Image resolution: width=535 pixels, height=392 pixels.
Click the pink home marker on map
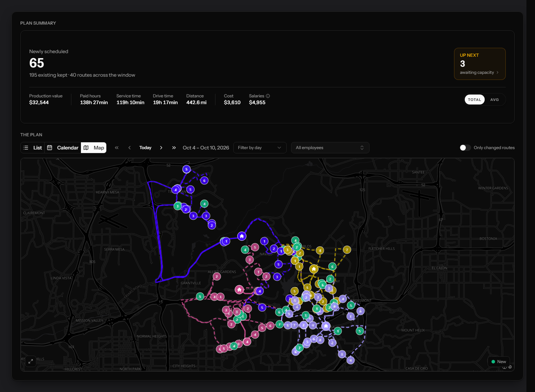239,290
